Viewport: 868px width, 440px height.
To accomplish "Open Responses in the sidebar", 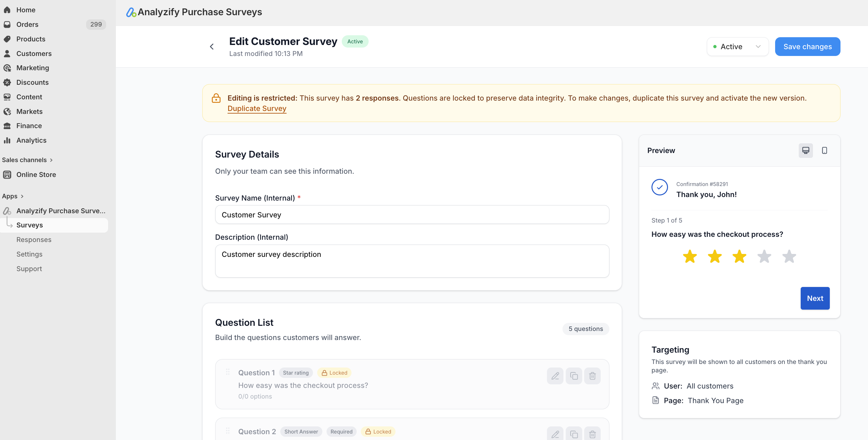I will 34,239.
